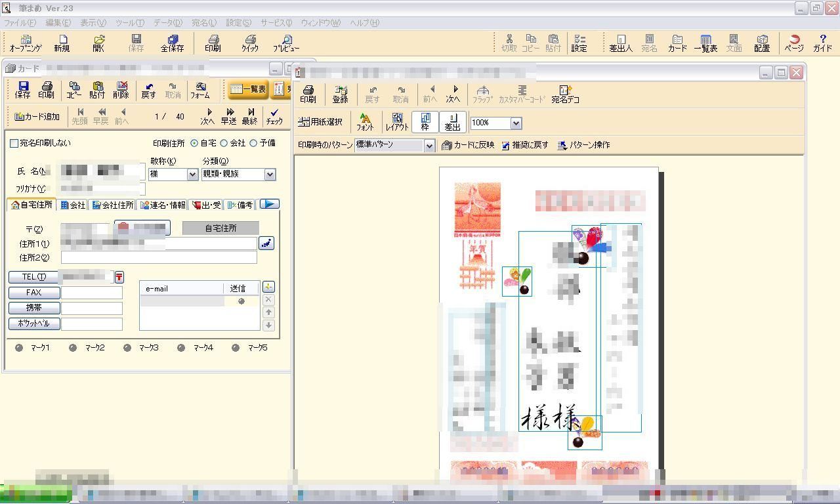This screenshot has height=504, width=840.
Task: Open フォーム icon in card window
Action: tap(200, 90)
